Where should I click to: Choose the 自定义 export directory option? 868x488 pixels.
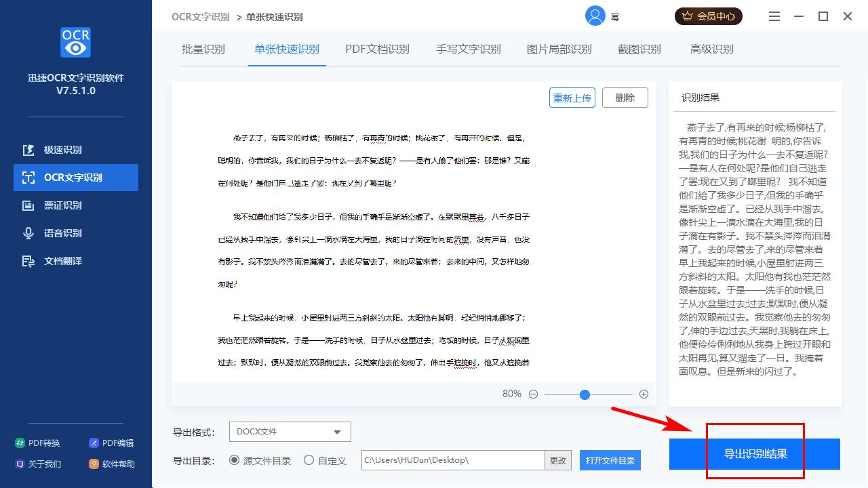[x=308, y=460]
